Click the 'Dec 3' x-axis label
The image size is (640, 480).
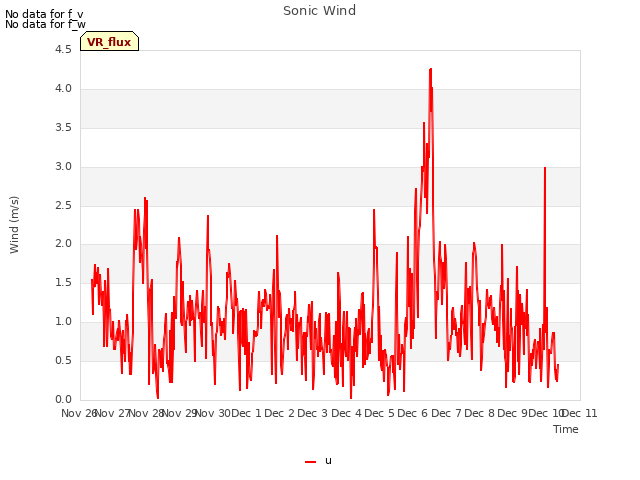313,413
